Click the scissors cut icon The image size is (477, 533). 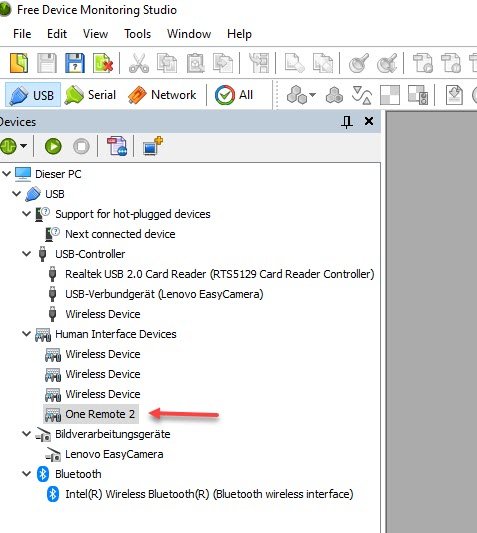(139, 63)
